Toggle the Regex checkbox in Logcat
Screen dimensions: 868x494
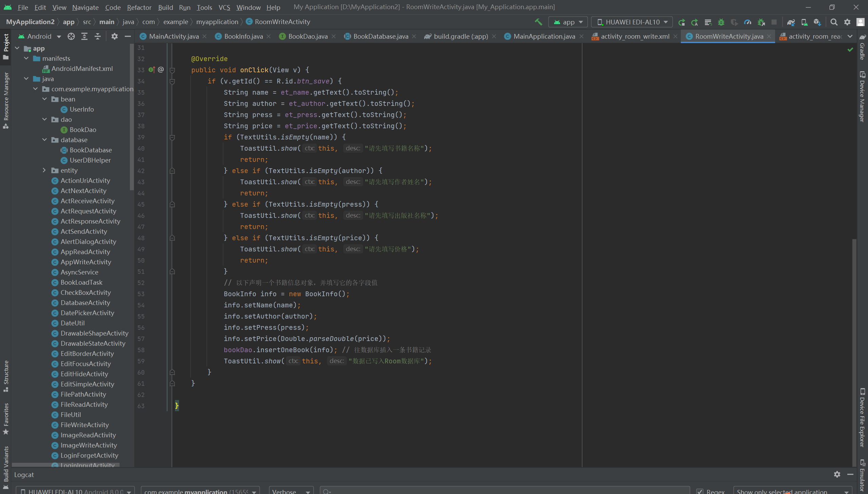tap(699, 491)
